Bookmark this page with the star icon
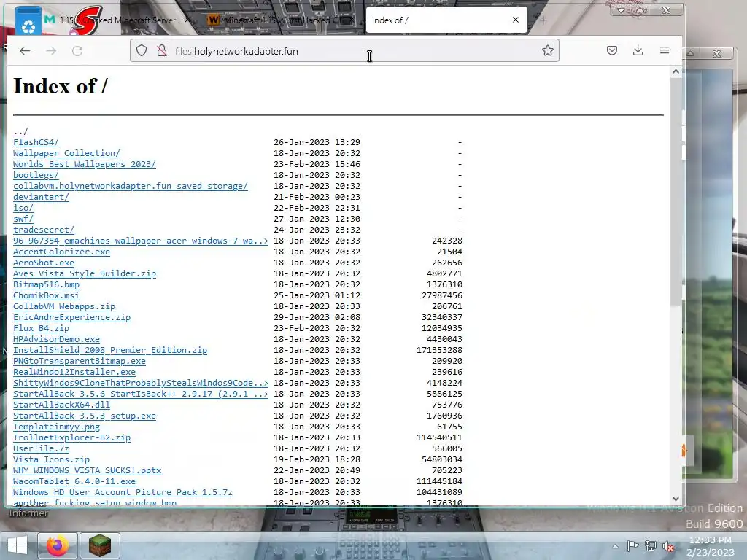747x560 pixels. point(547,50)
